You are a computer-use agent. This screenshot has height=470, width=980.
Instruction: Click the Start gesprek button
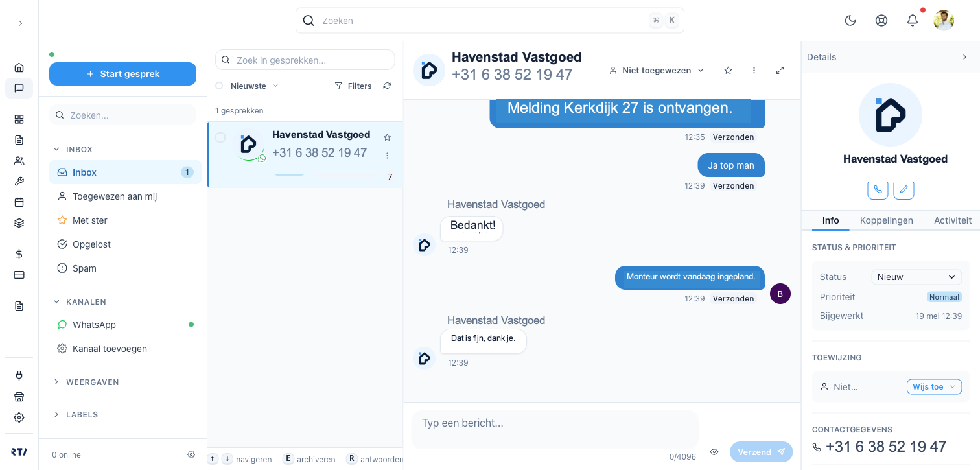[122, 74]
